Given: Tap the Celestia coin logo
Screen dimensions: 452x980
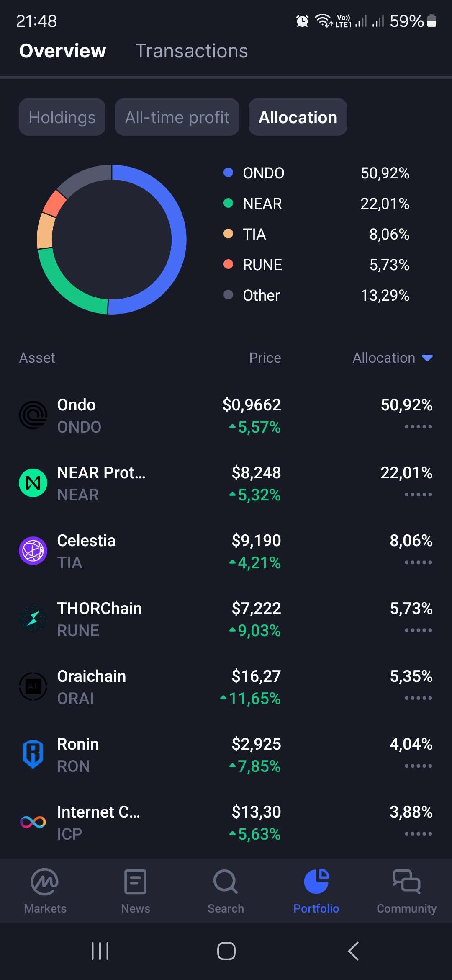Looking at the screenshot, I should click(x=33, y=551).
